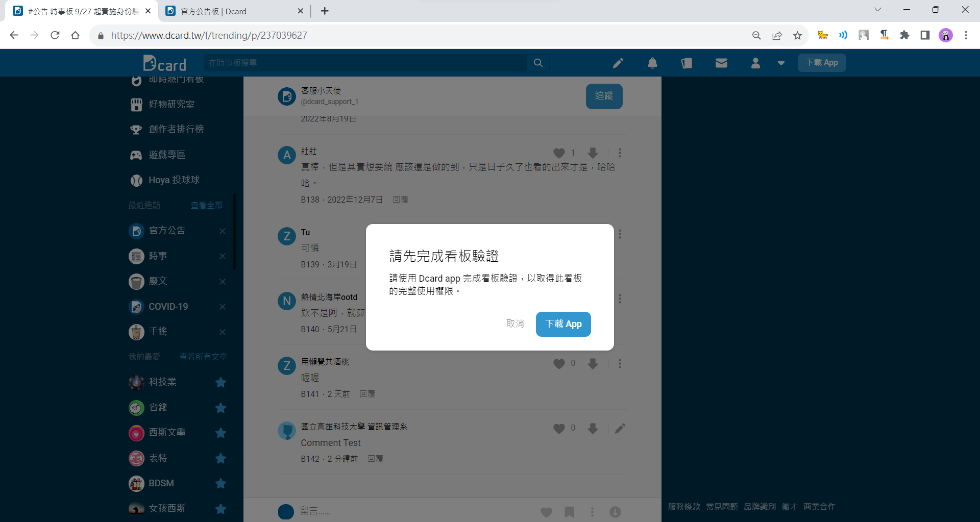980x522 pixels.
Task: Click the 常見問題 footer link
Action: (722, 507)
